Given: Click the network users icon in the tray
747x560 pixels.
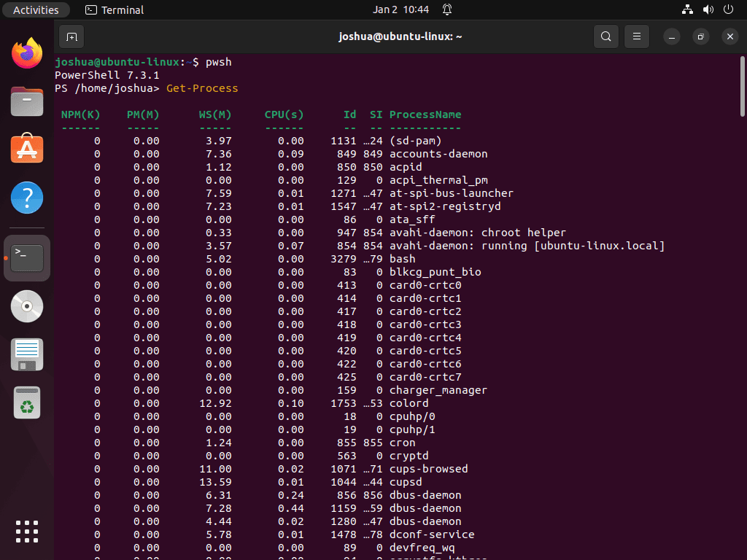Looking at the screenshot, I should [686, 9].
